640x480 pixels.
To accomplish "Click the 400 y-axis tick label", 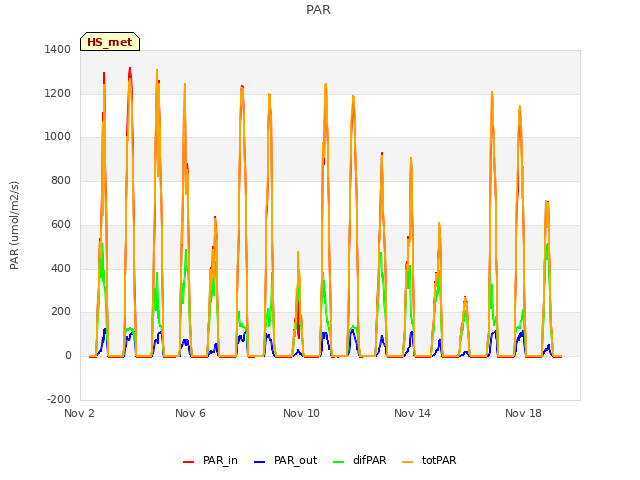I will point(61,268).
